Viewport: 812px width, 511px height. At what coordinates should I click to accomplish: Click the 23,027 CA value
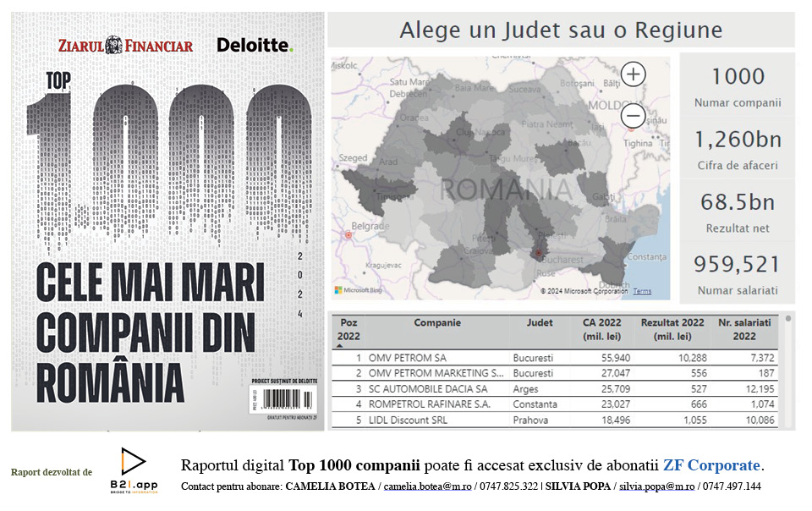(616, 404)
